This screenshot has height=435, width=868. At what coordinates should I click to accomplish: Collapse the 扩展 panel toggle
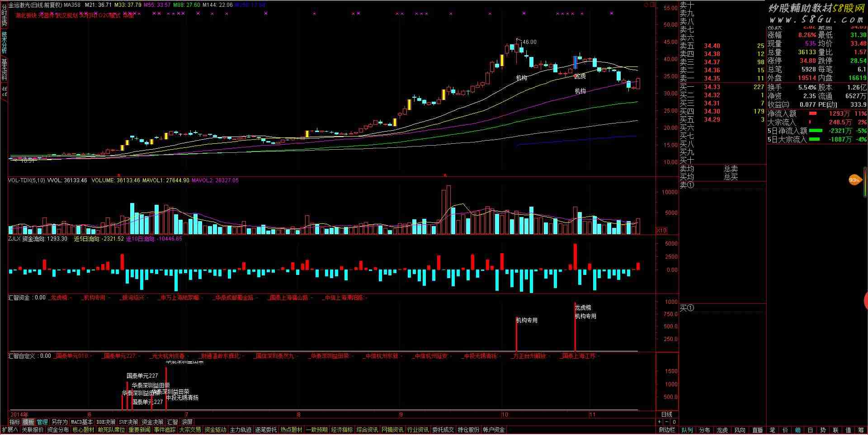click(10, 430)
